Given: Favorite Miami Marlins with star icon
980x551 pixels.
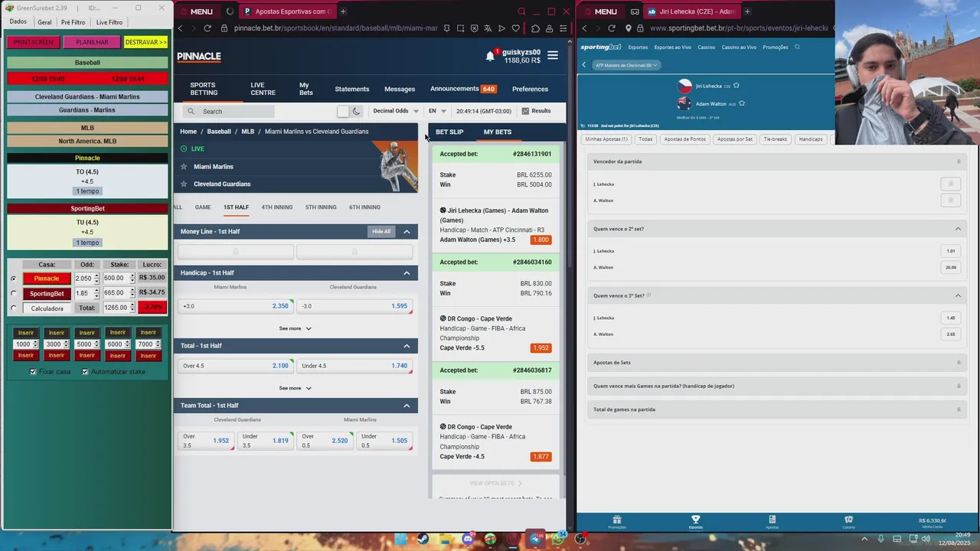Looking at the screenshot, I should (x=184, y=166).
